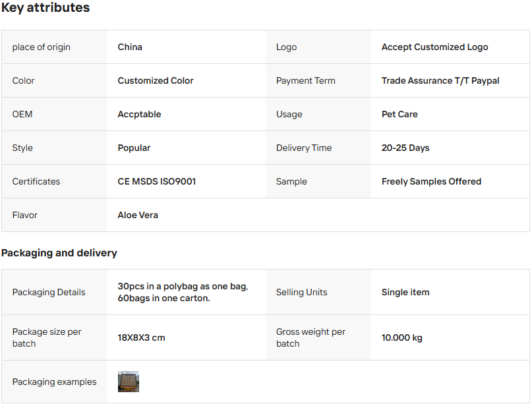Image resolution: width=532 pixels, height=406 pixels.
Task: Click the Popular style value
Action: [x=134, y=148]
